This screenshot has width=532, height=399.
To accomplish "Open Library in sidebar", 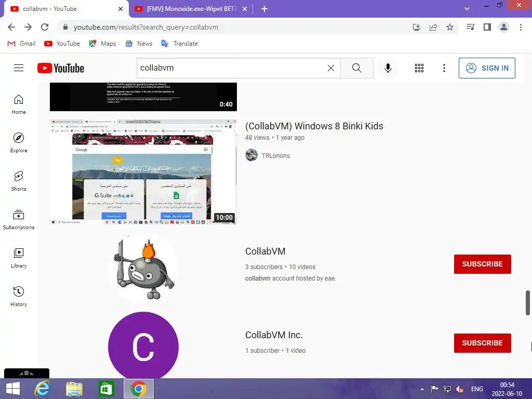I will pos(19,258).
